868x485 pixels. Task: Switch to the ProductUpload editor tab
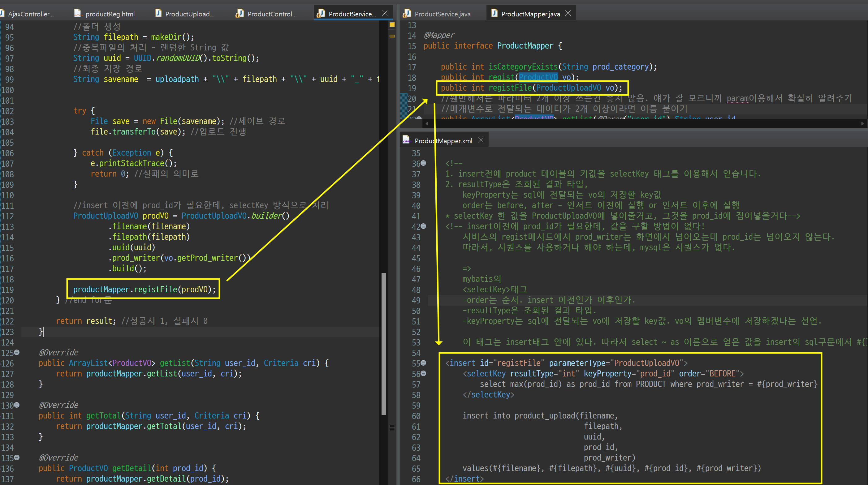pos(189,14)
